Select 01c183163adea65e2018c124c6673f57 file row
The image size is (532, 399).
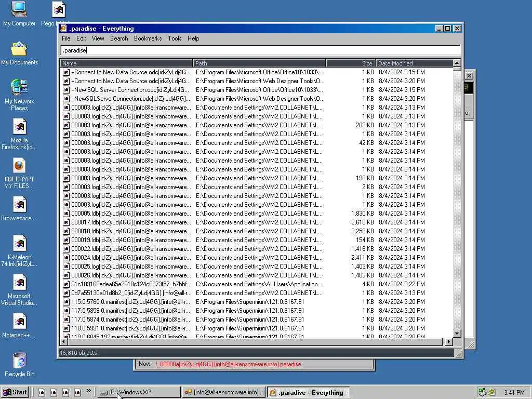[x=257, y=284]
